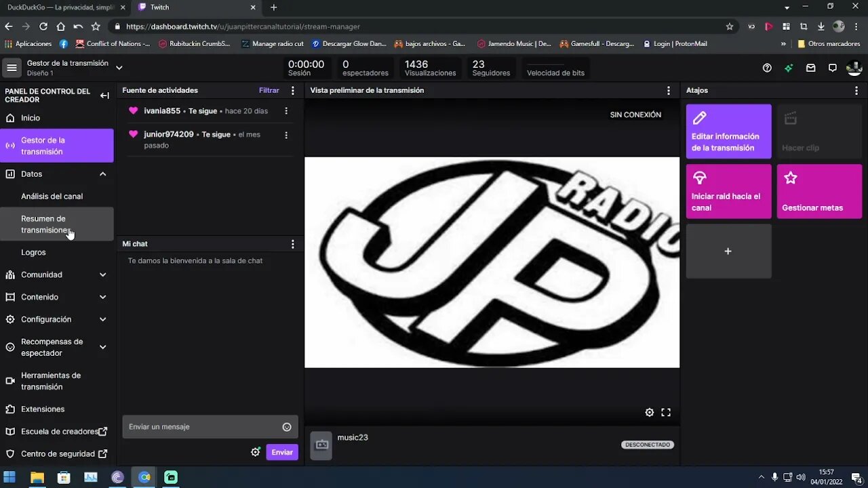This screenshot has width=868, height=488.
Task: Open File Explorer from taskbar
Action: (37, 477)
